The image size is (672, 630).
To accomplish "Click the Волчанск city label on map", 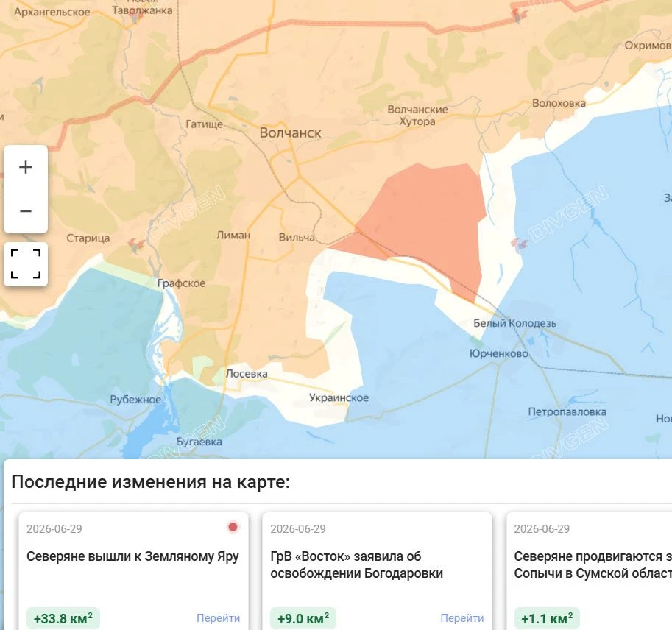I will (290, 133).
